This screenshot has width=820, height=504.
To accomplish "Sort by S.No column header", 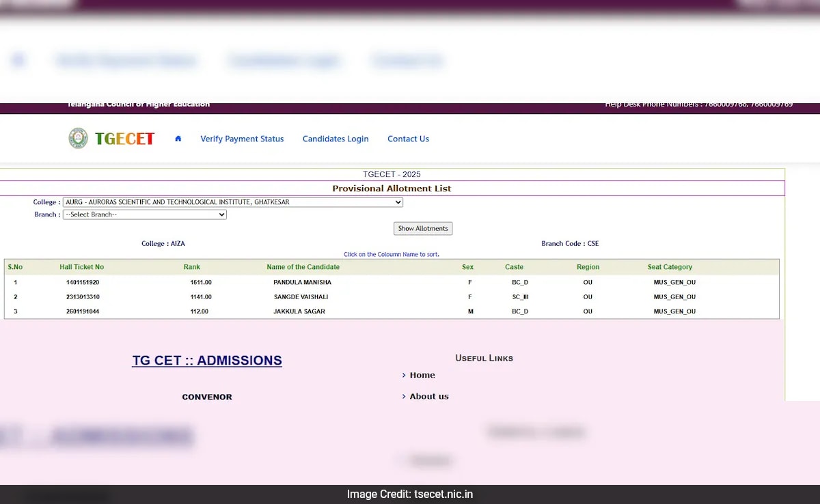I will click(x=15, y=267).
